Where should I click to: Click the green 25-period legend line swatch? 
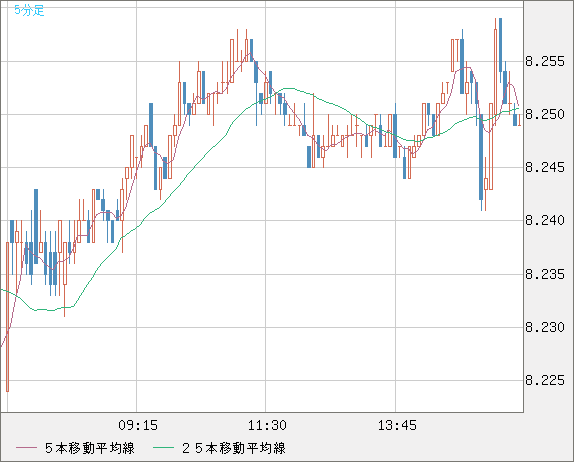point(163,448)
